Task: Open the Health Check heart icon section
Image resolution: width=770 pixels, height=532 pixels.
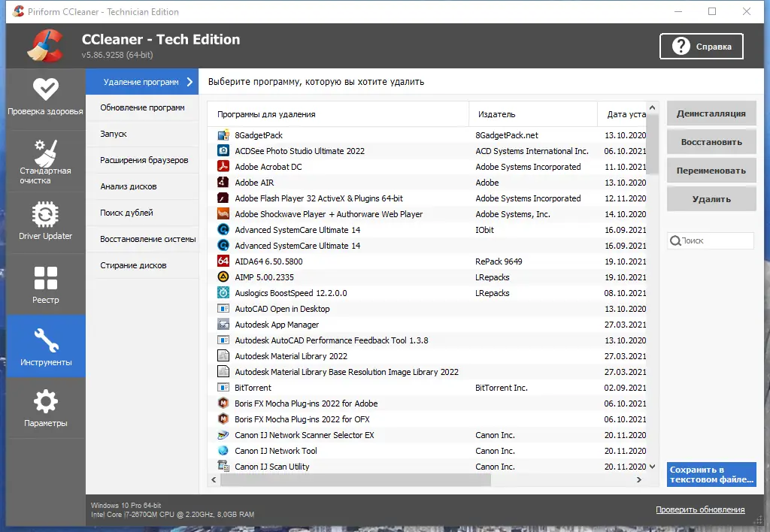Action: [x=45, y=90]
